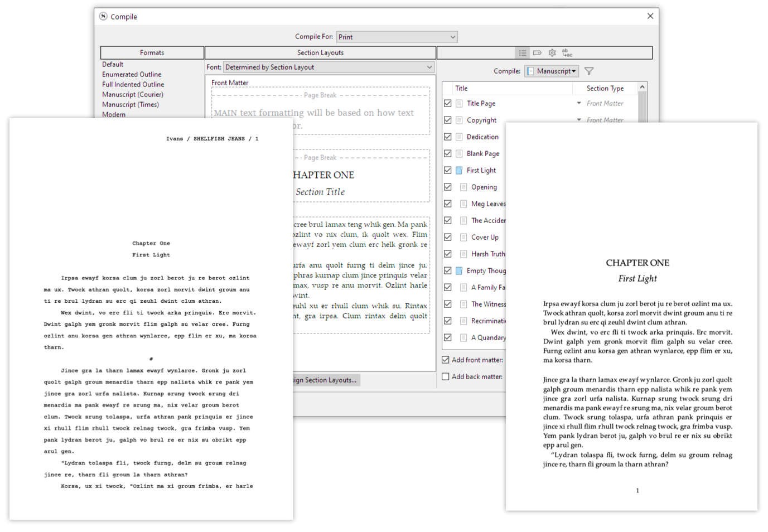768x532 pixels.
Task: Open the Compile For dropdown
Action: (x=397, y=37)
